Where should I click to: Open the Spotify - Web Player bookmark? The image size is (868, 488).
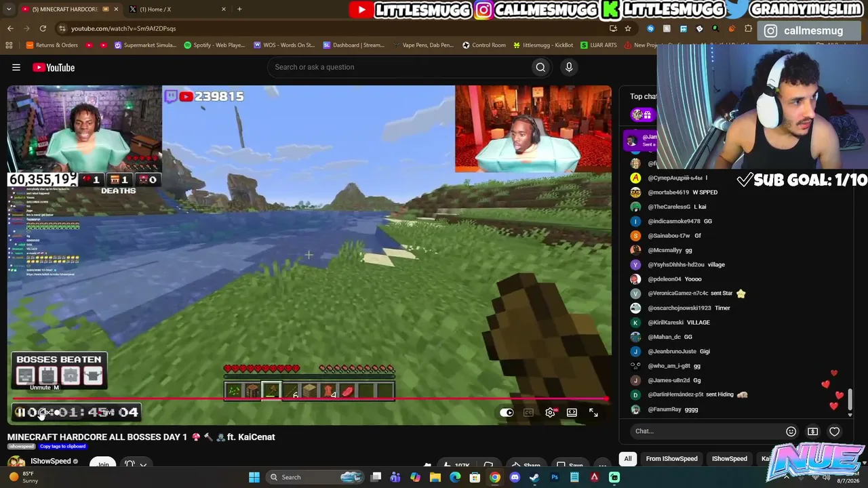point(214,45)
